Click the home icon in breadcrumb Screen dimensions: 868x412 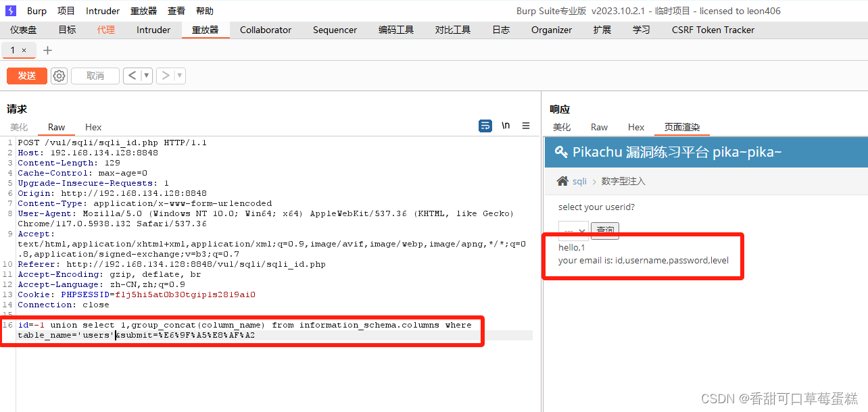pyautogui.click(x=562, y=181)
